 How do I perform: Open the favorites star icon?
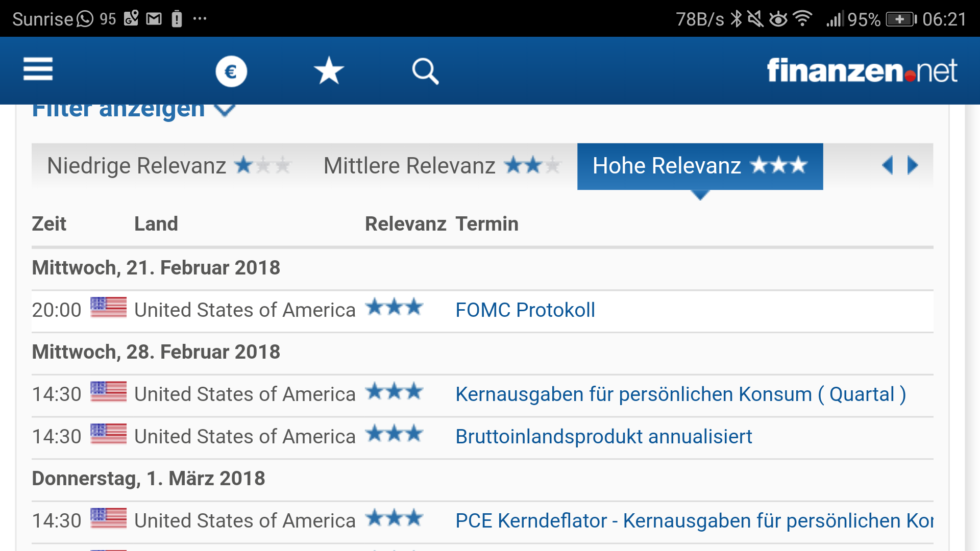[x=328, y=71]
